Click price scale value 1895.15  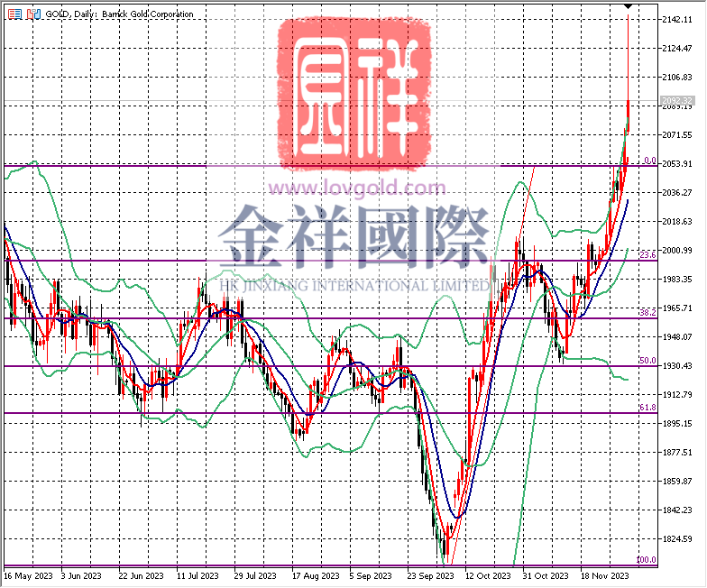coord(676,424)
